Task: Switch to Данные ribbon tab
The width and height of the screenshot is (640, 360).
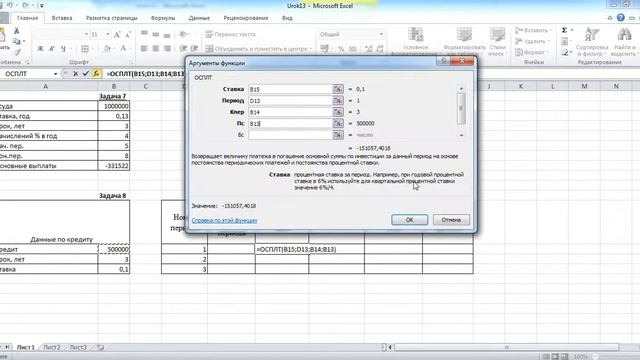Action: (x=199, y=18)
